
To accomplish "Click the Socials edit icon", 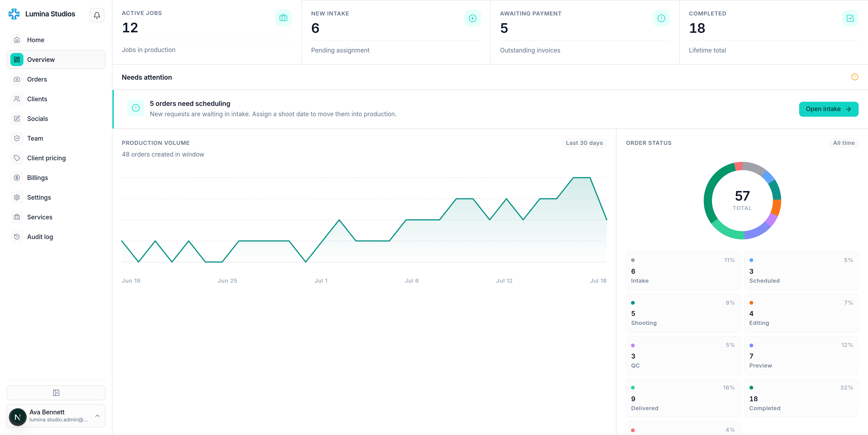I will pyautogui.click(x=17, y=119).
